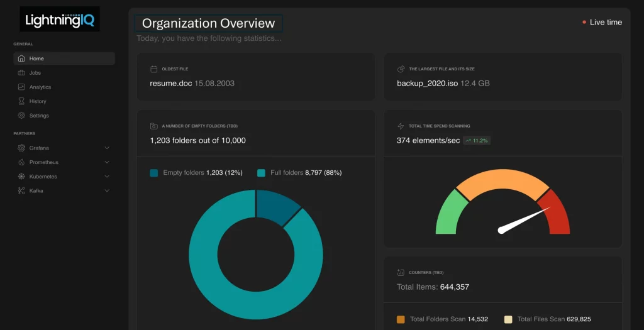This screenshot has height=330, width=644.
Task: Click the LightningIQ logo
Action: [60, 20]
